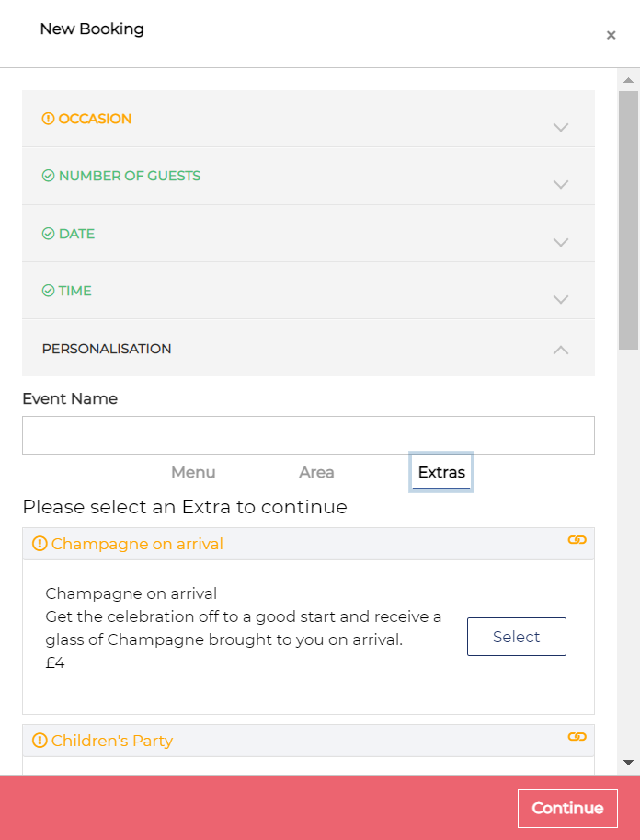Select the Champagne on arrival extra

pos(516,637)
